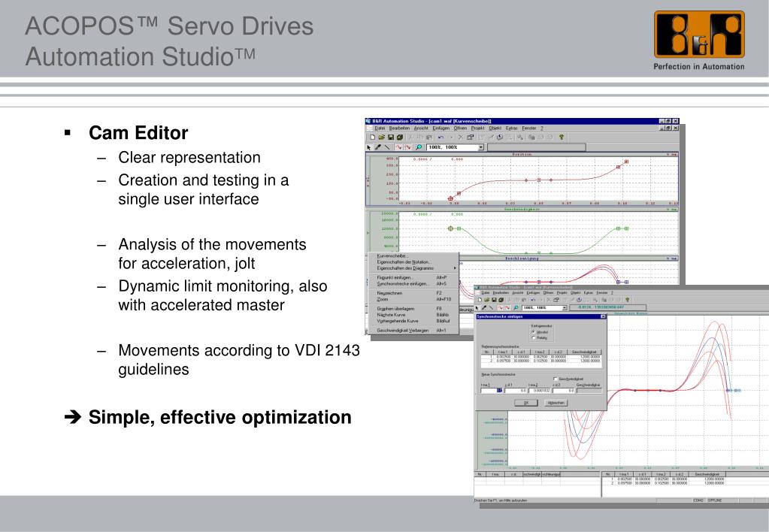Viewport: 769px width, 532px height.
Task: Click Open folder icon in upper window toolbar
Action: point(382,138)
